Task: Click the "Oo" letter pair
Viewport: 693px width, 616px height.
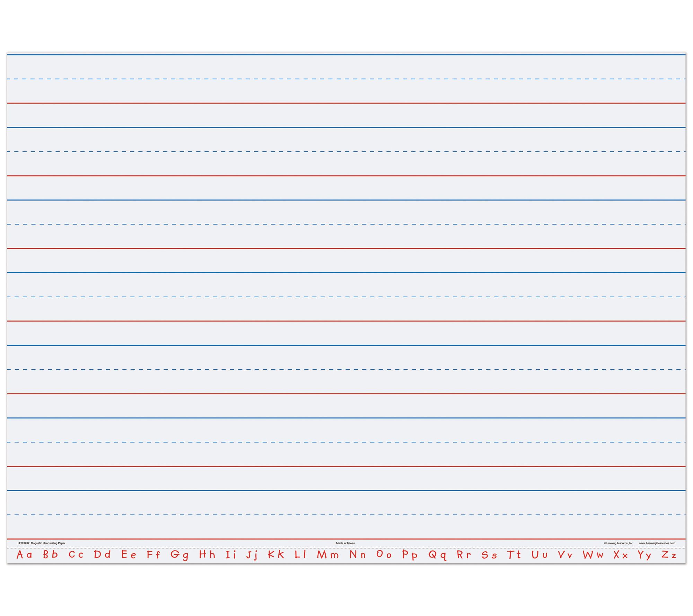Action: [384, 554]
